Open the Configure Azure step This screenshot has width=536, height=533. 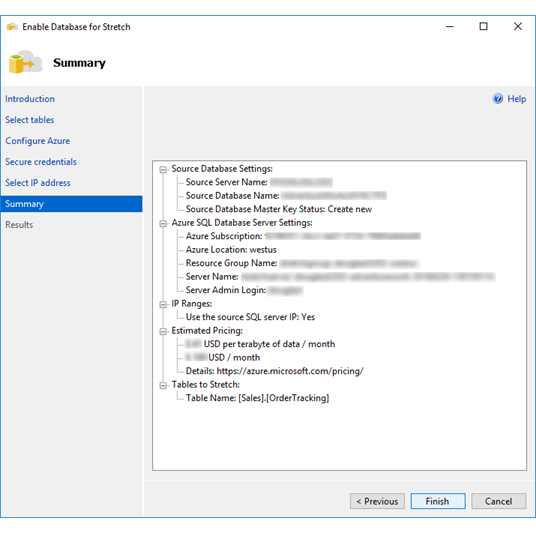[38, 141]
